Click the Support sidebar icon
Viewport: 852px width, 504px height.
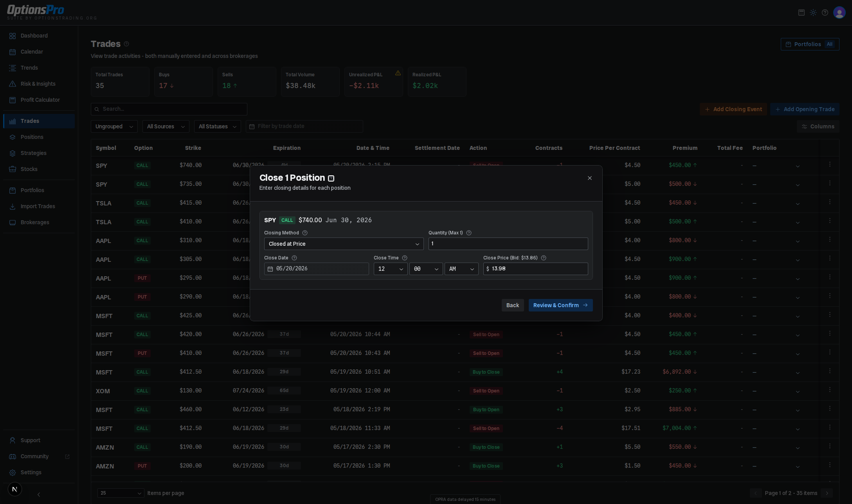coord(13,440)
